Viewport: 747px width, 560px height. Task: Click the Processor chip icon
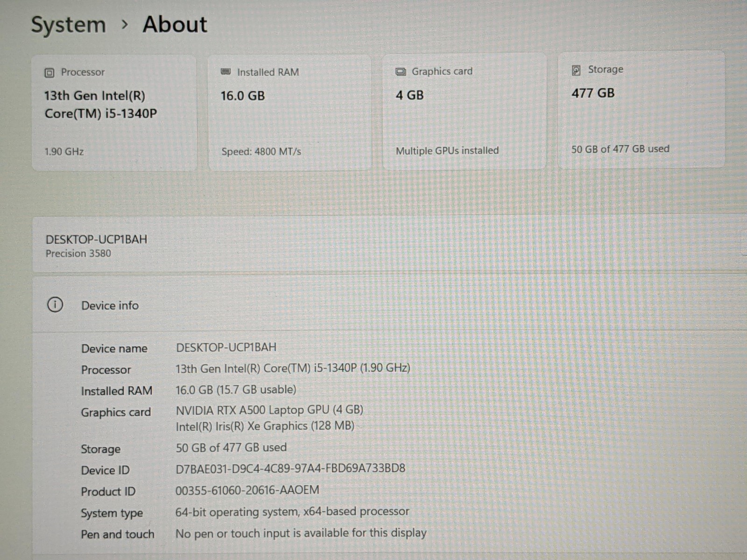(x=49, y=73)
